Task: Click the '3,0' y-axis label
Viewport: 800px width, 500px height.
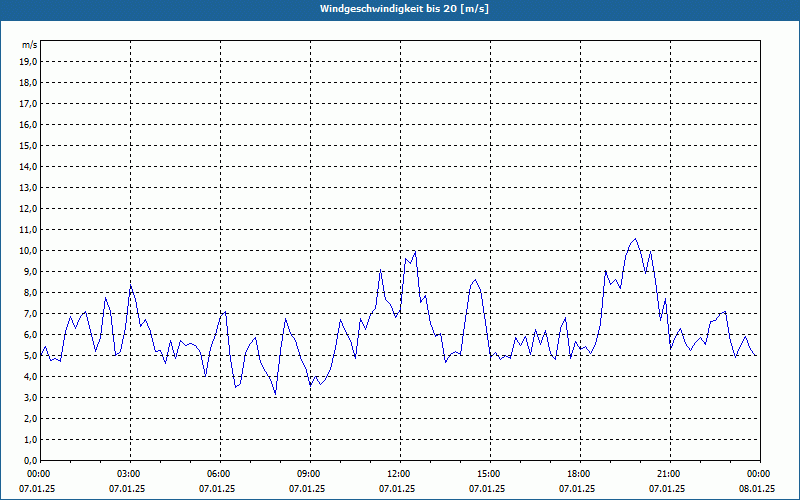Action: coord(31,397)
